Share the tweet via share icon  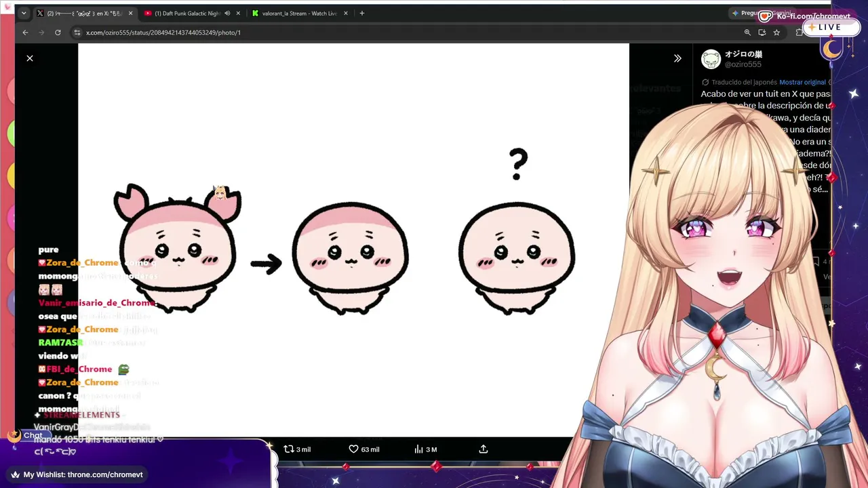483,449
